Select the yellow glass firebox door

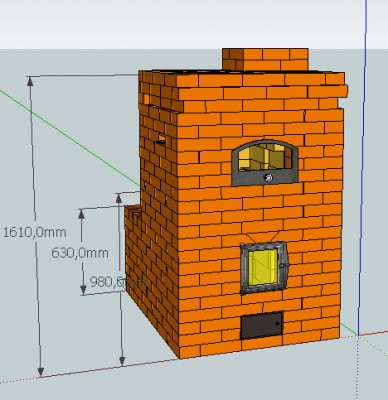(x=263, y=268)
